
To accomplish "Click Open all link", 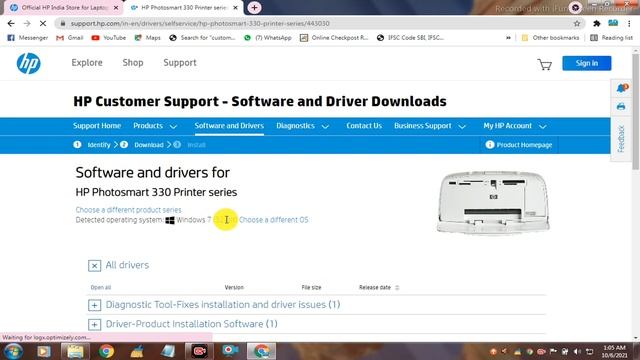I will point(101,288).
